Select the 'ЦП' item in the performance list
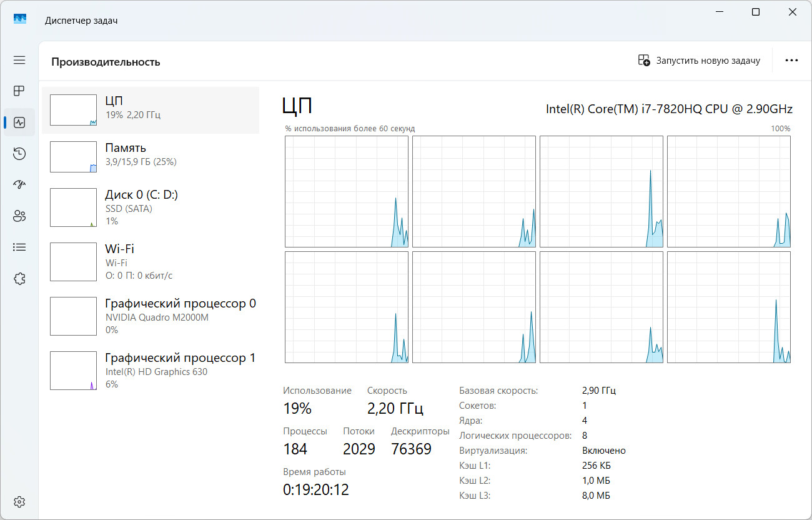Screen dimensions: 812x520 click(x=151, y=110)
